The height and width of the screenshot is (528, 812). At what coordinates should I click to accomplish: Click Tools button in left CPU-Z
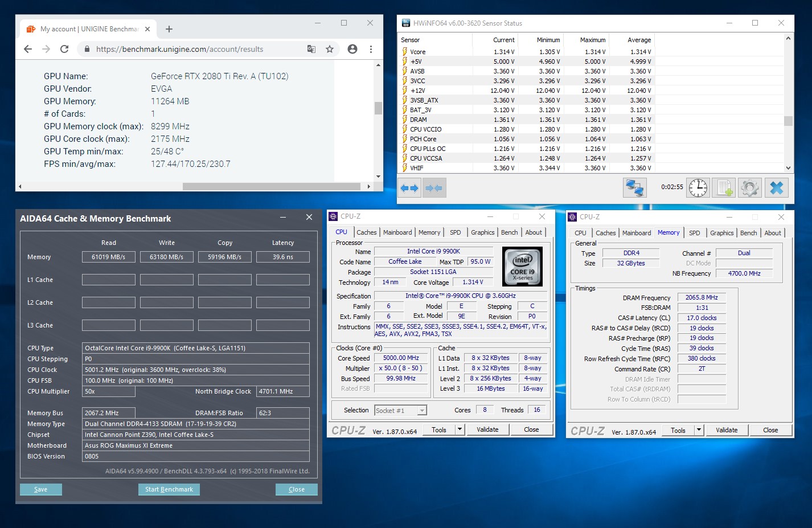(439, 430)
